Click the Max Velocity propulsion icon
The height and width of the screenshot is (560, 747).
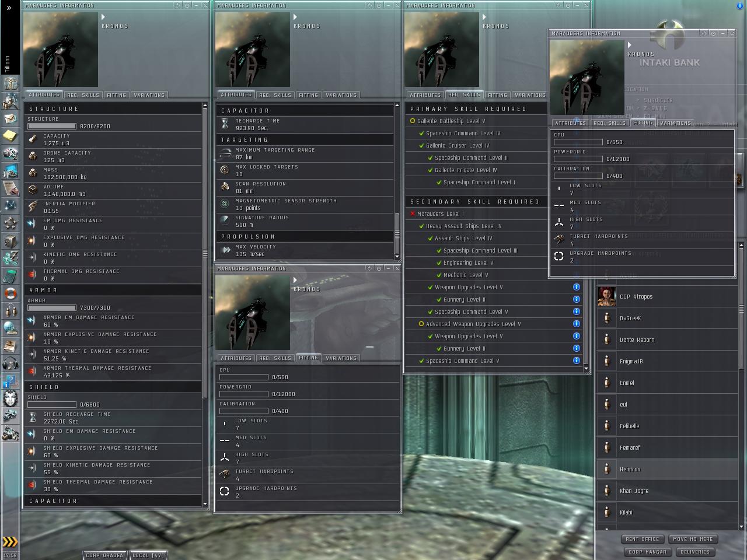[225, 250]
